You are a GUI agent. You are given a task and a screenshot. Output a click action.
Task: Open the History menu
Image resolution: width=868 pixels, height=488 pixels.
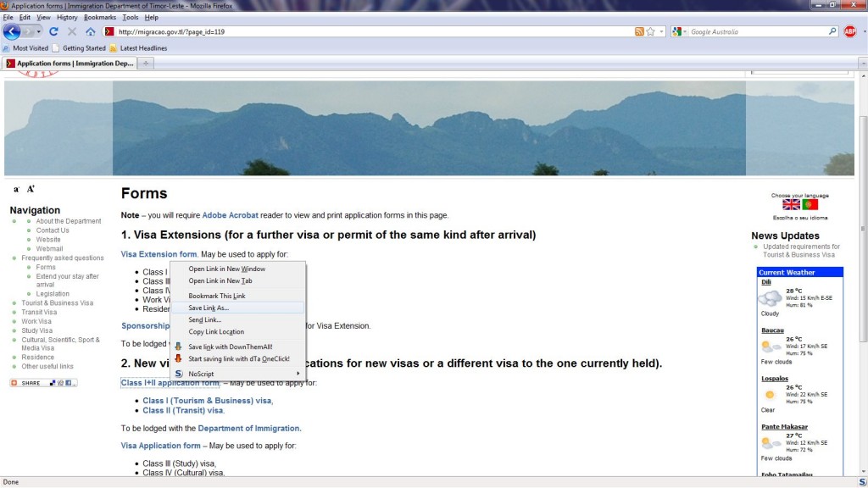click(x=67, y=17)
